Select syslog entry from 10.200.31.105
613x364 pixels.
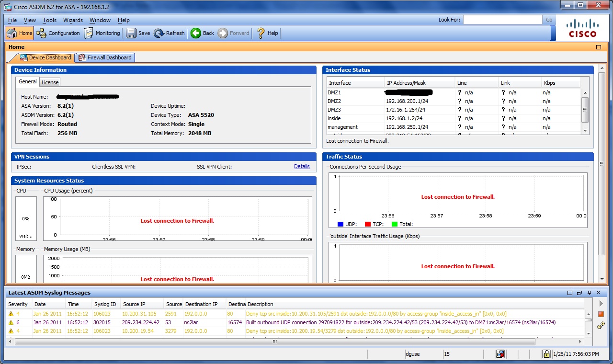coord(295,314)
